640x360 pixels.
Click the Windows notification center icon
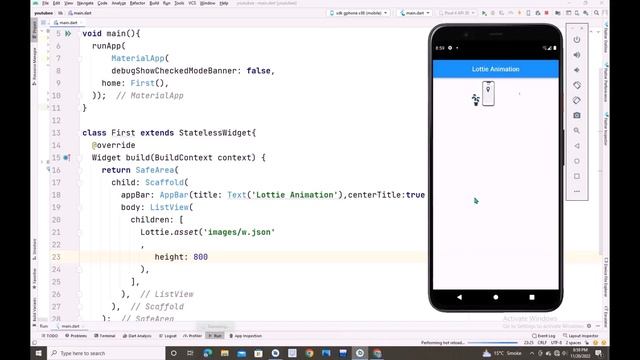click(x=598, y=353)
